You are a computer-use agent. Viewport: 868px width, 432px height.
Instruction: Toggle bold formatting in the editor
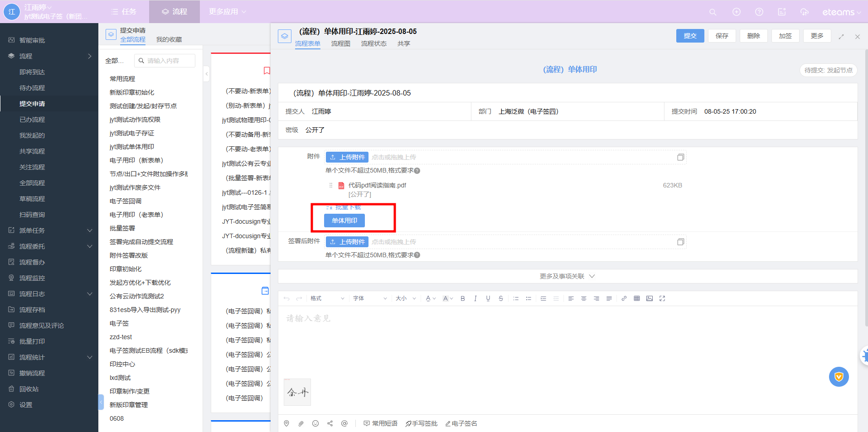coord(463,298)
